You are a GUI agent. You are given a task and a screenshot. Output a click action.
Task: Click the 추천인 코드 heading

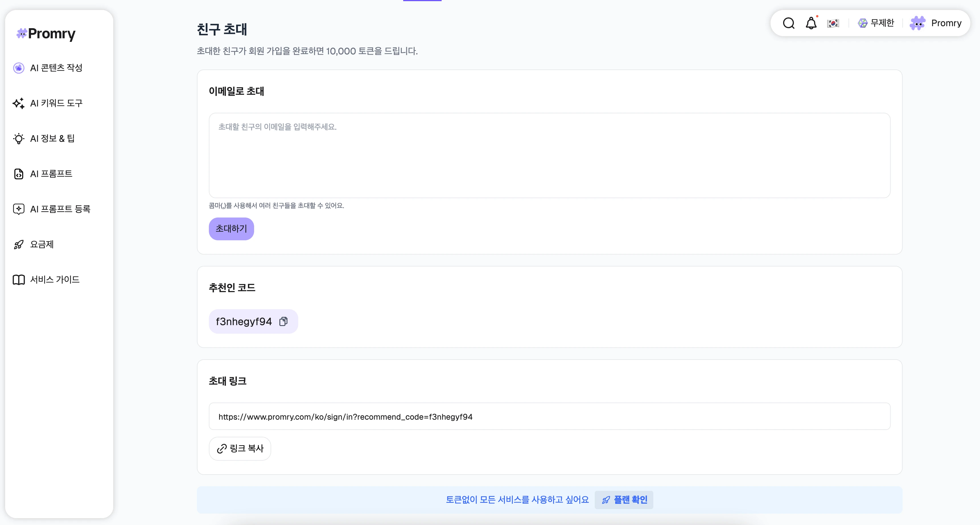[x=232, y=288]
